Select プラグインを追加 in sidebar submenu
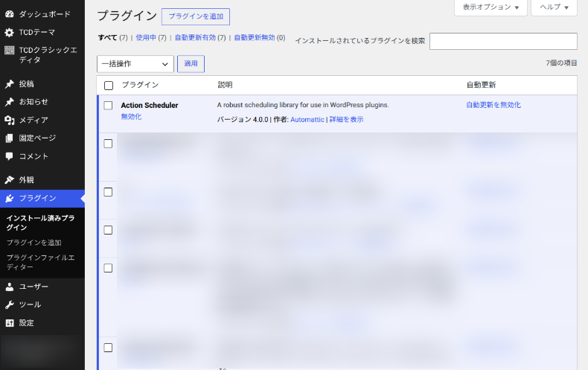The image size is (588, 370). [34, 243]
